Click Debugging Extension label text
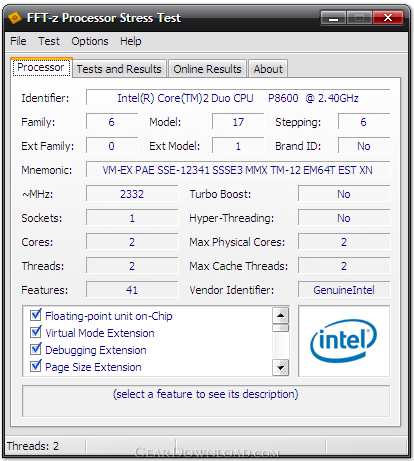414x461 pixels. (x=96, y=350)
